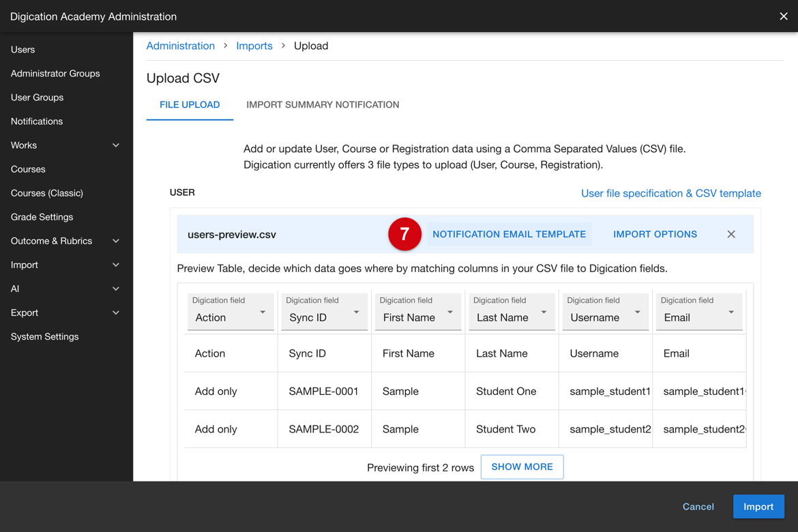Open Notifications in the sidebar

point(37,121)
